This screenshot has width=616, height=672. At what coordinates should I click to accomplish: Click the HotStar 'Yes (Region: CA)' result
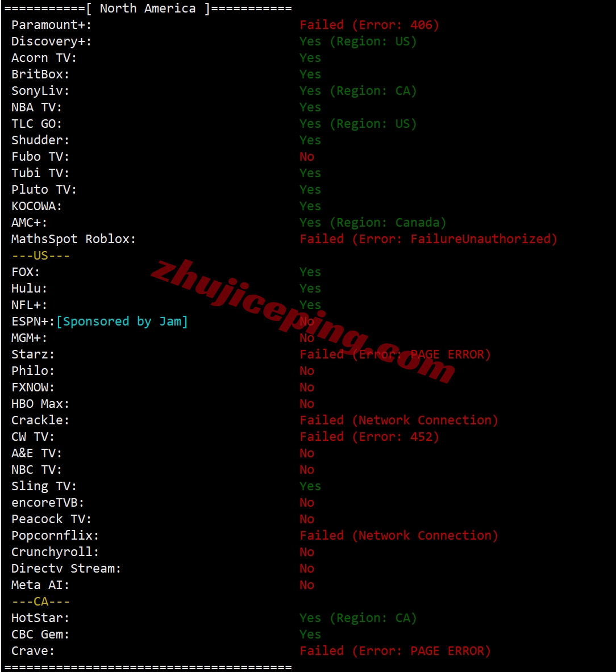coord(358,618)
